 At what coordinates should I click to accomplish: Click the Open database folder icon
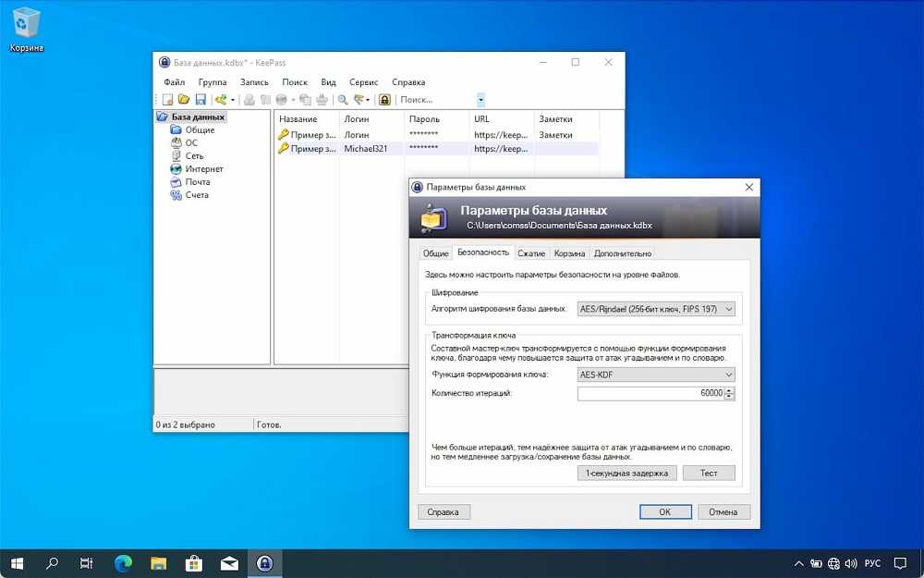point(184,100)
